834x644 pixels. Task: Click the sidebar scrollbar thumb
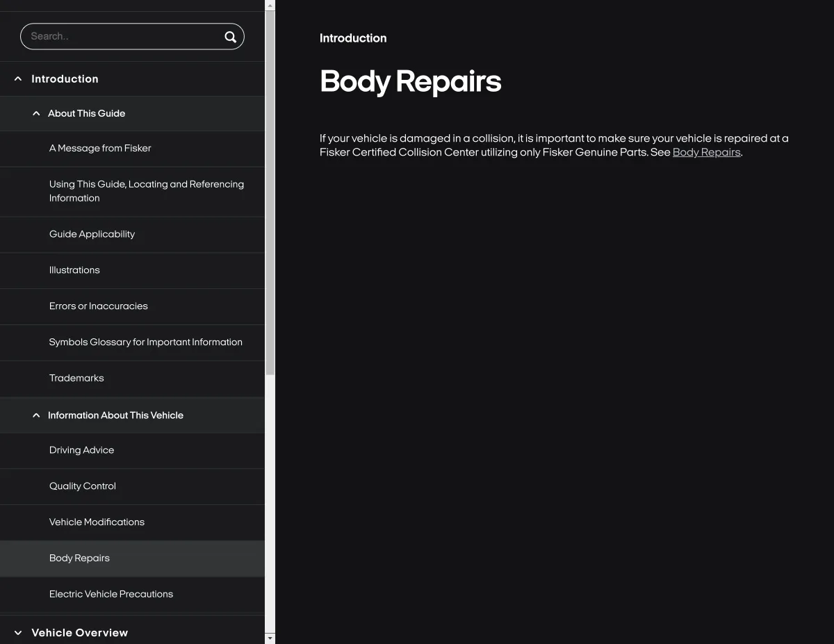(270, 192)
